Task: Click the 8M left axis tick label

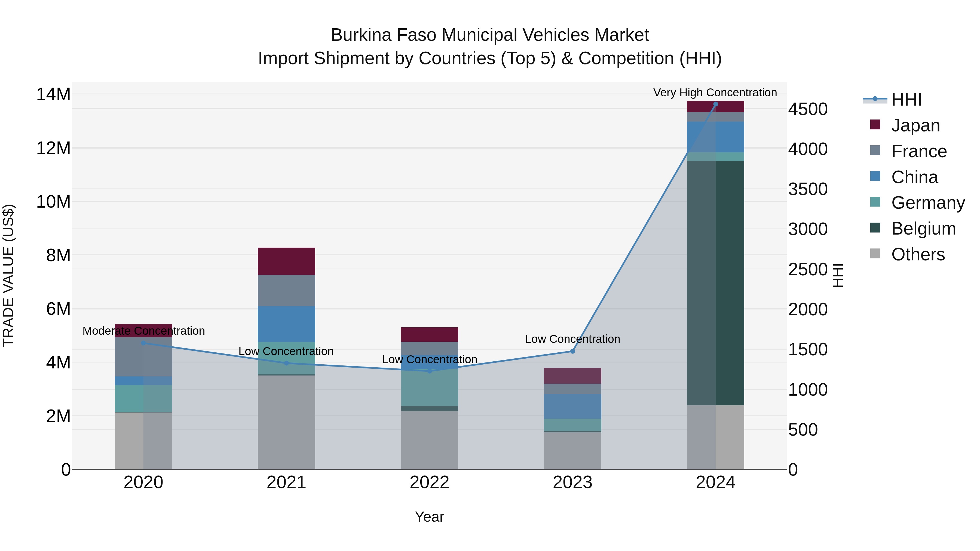Action: pyautogui.click(x=58, y=255)
